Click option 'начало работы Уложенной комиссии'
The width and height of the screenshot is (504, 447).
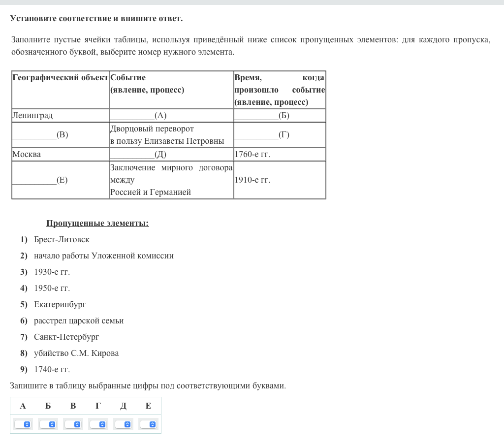103,256
